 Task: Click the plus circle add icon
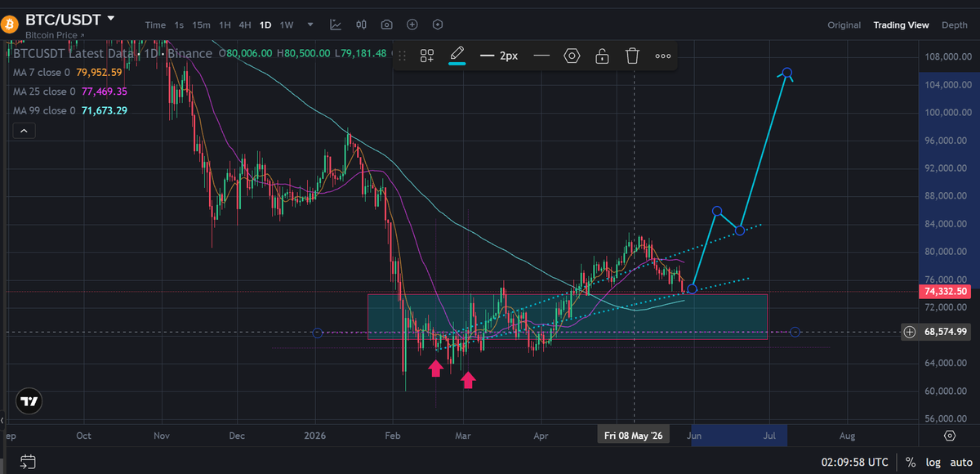click(412, 25)
